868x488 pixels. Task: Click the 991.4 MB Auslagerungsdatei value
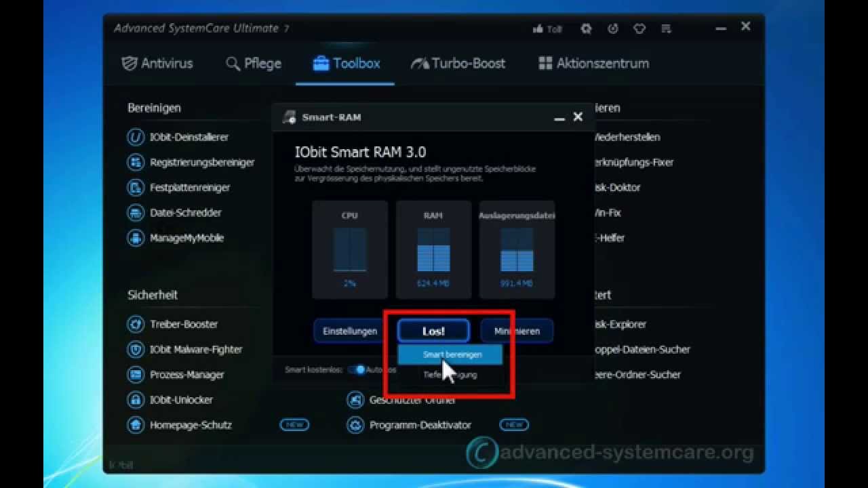pyautogui.click(x=517, y=283)
